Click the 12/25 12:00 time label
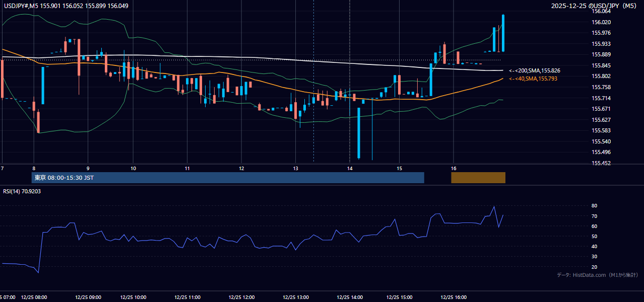The height and width of the screenshot is (302, 644). coord(241,297)
